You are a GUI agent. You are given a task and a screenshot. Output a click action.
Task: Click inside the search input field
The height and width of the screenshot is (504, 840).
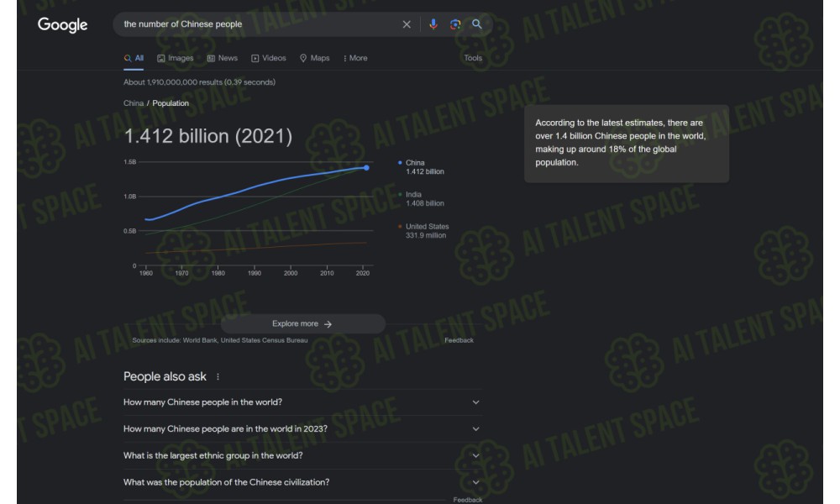[260, 24]
